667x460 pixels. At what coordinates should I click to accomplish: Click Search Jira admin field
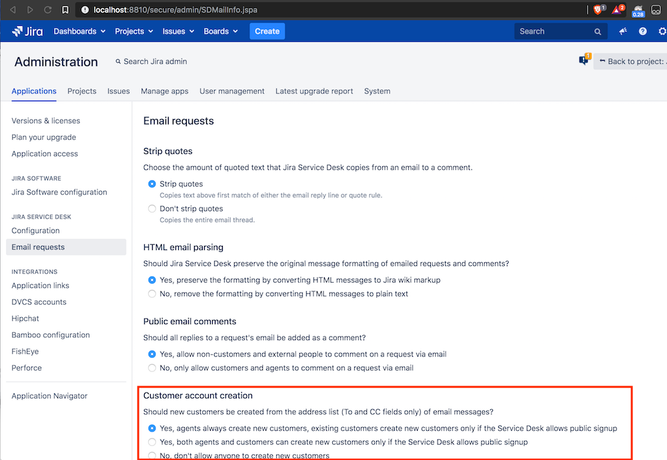(x=151, y=61)
